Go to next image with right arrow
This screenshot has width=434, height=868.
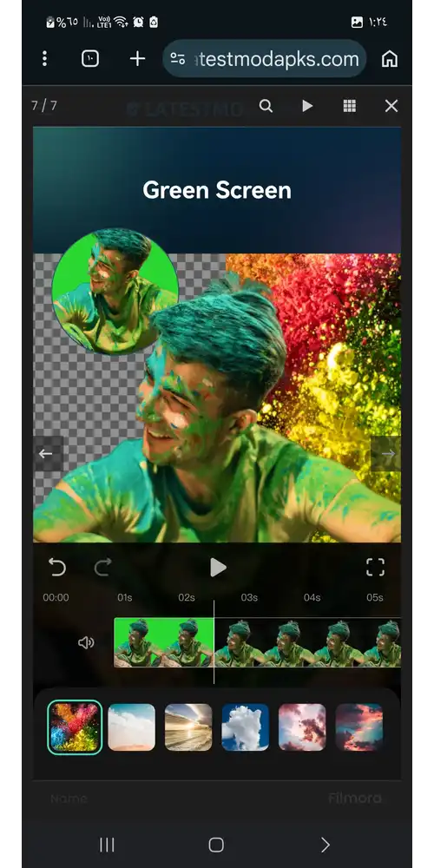387,454
